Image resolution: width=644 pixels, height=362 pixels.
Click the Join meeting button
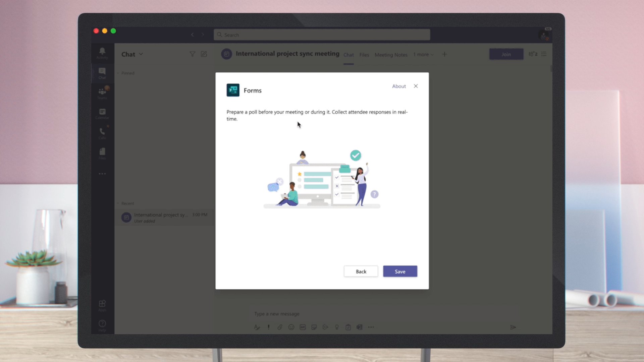(x=506, y=54)
